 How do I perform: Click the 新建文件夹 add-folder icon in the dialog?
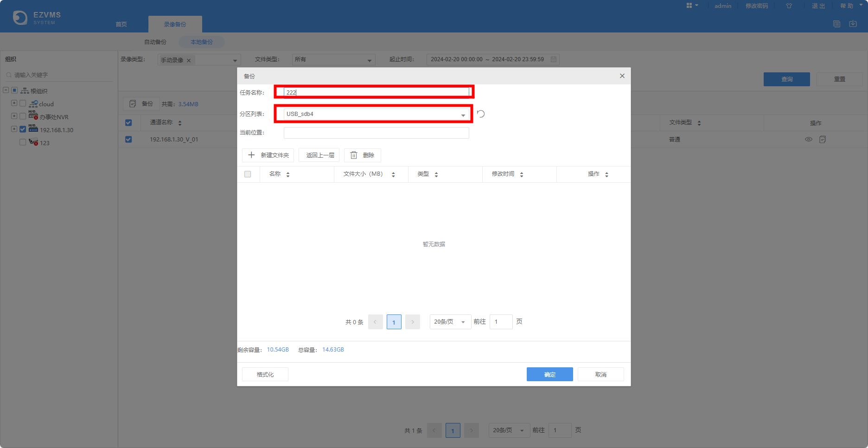tap(252, 155)
